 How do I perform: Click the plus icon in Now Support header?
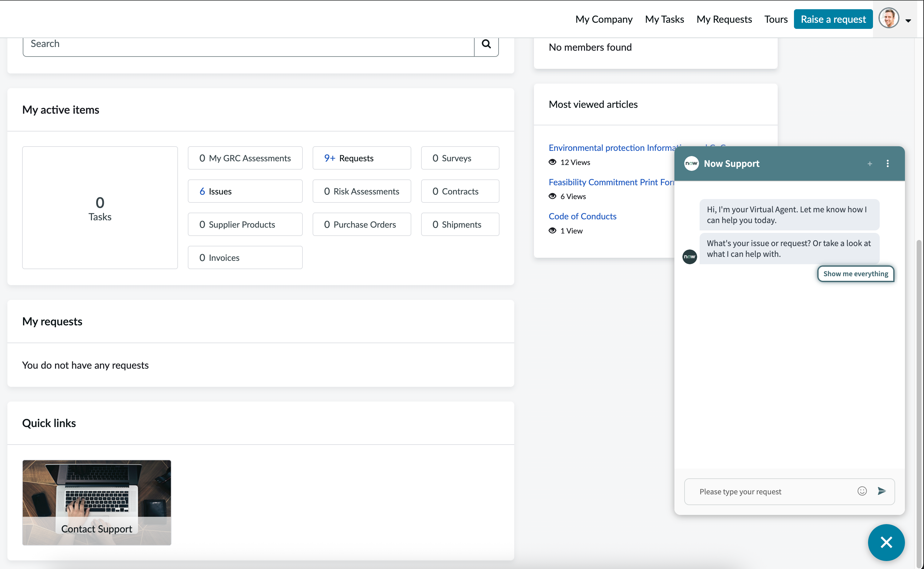[870, 164]
